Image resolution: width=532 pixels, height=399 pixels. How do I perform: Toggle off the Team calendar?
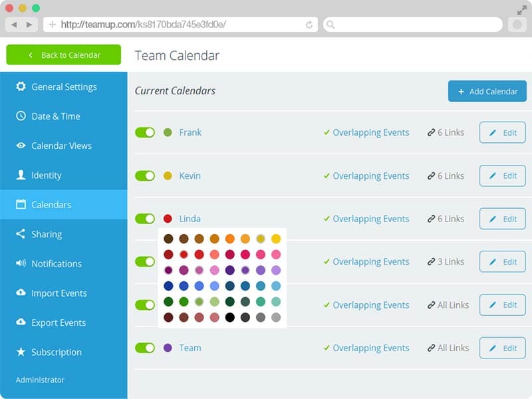[x=145, y=348]
